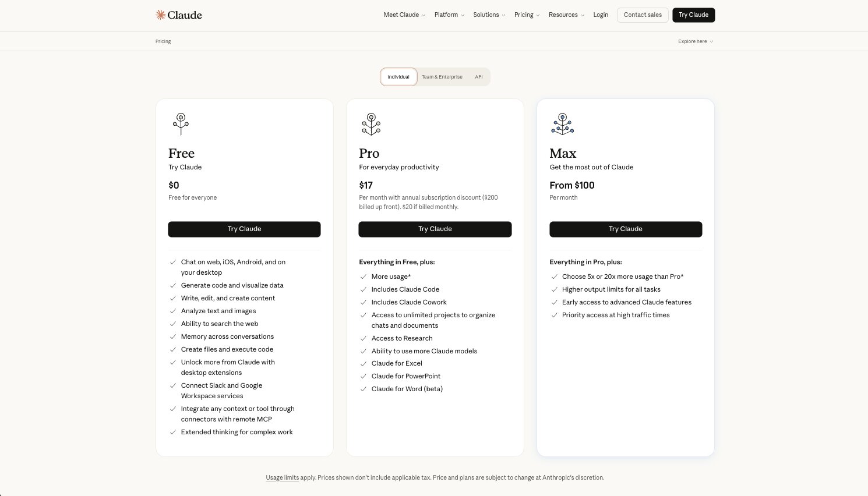The image size is (868, 496).
Task: Open the Pricing dropdown in the navbar
Action: (x=527, y=15)
